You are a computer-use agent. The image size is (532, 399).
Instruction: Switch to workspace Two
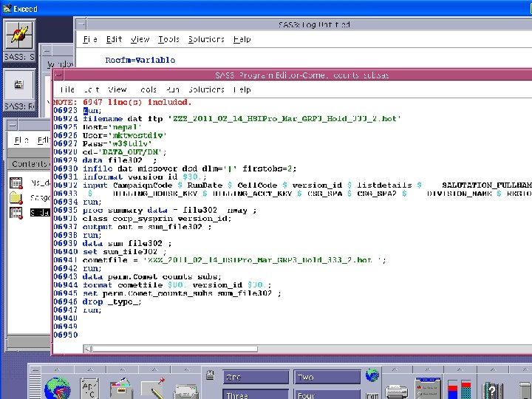(326, 378)
